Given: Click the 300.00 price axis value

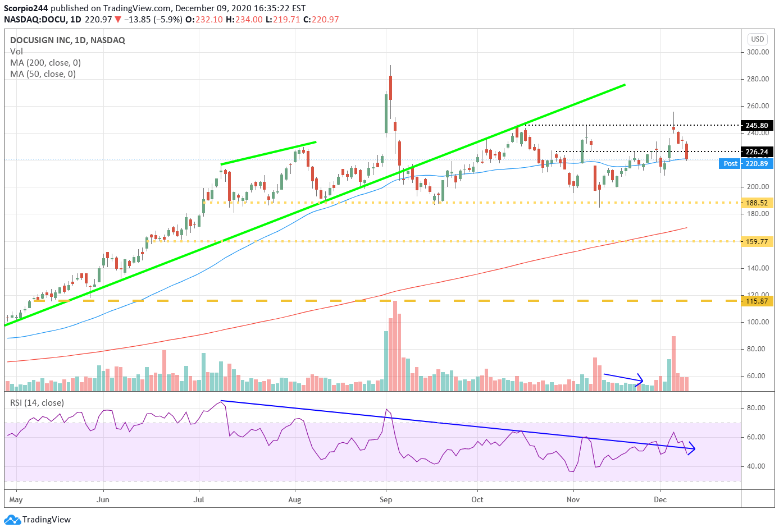Looking at the screenshot, I should [758, 52].
